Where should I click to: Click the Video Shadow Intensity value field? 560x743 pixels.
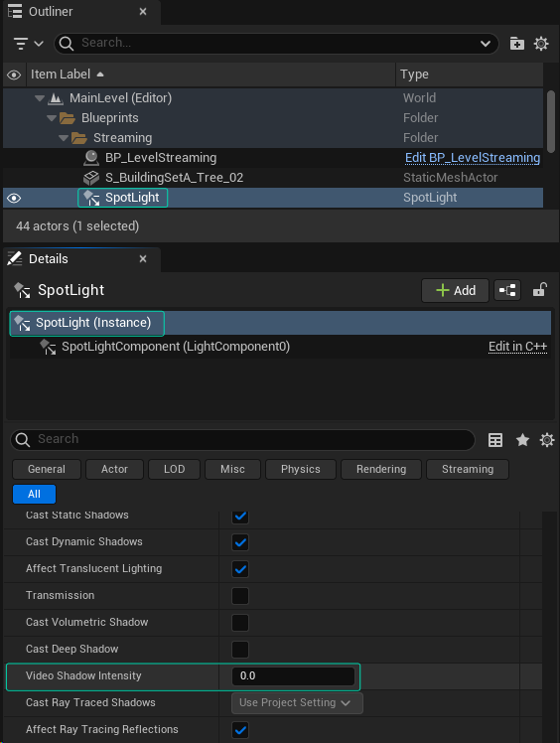pyautogui.click(x=293, y=676)
